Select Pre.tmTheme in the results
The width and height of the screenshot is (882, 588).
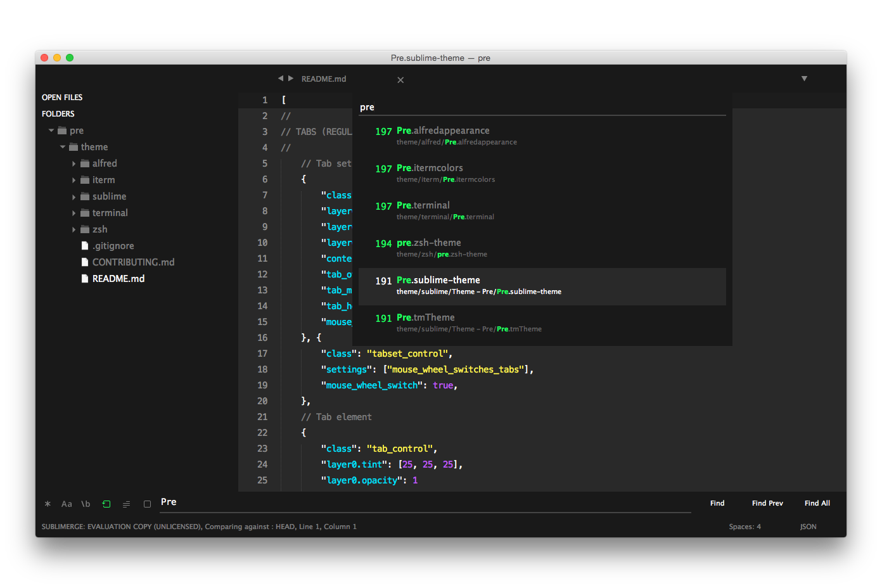[542, 324]
